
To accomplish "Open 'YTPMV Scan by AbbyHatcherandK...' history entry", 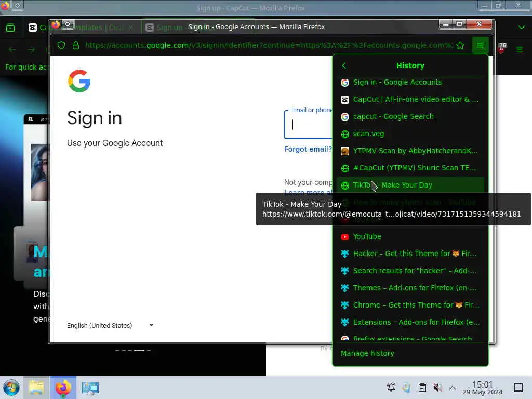I will tap(410, 151).
